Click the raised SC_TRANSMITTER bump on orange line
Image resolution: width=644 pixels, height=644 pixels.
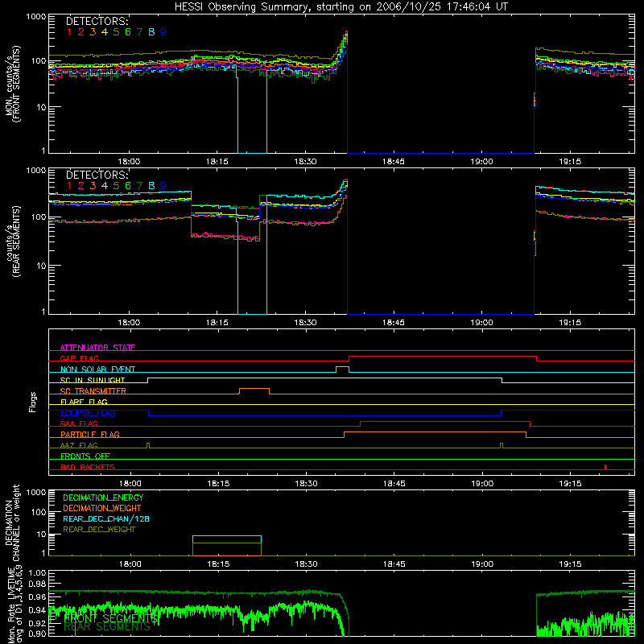254,391
